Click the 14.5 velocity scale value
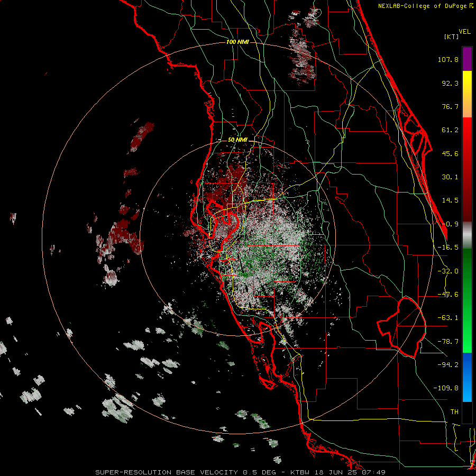Screen dimensions: 476x476 click(x=450, y=200)
